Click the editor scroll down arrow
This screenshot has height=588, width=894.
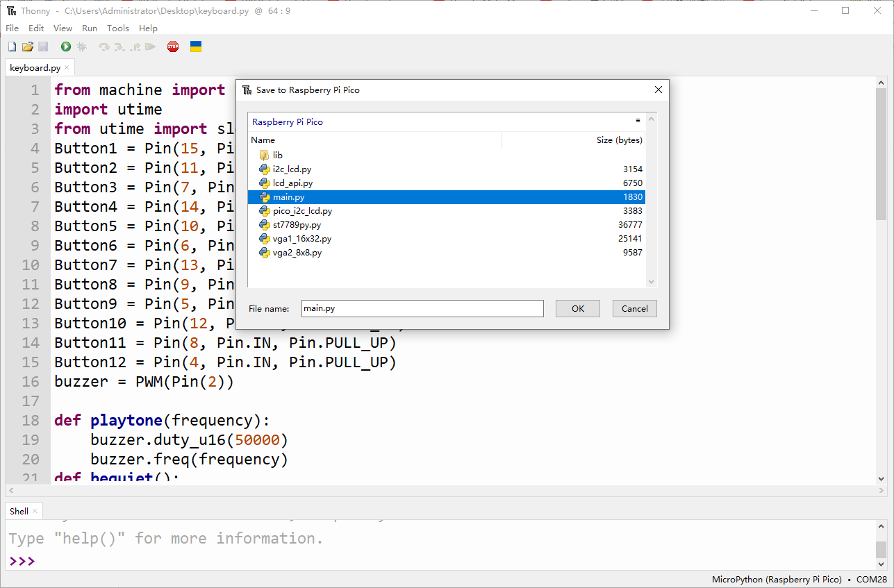[881, 478]
